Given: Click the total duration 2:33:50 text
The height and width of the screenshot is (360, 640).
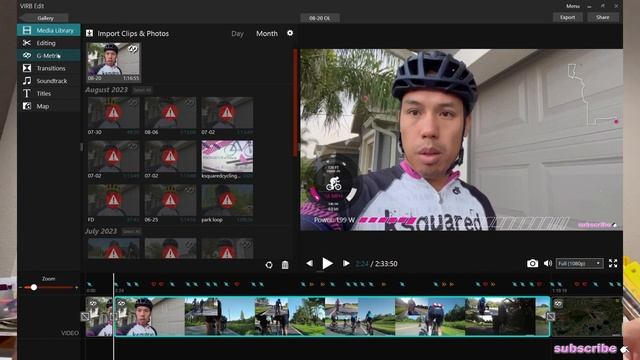Looking at the screenshot, I should pyautogui.click(x=386, y=264).
